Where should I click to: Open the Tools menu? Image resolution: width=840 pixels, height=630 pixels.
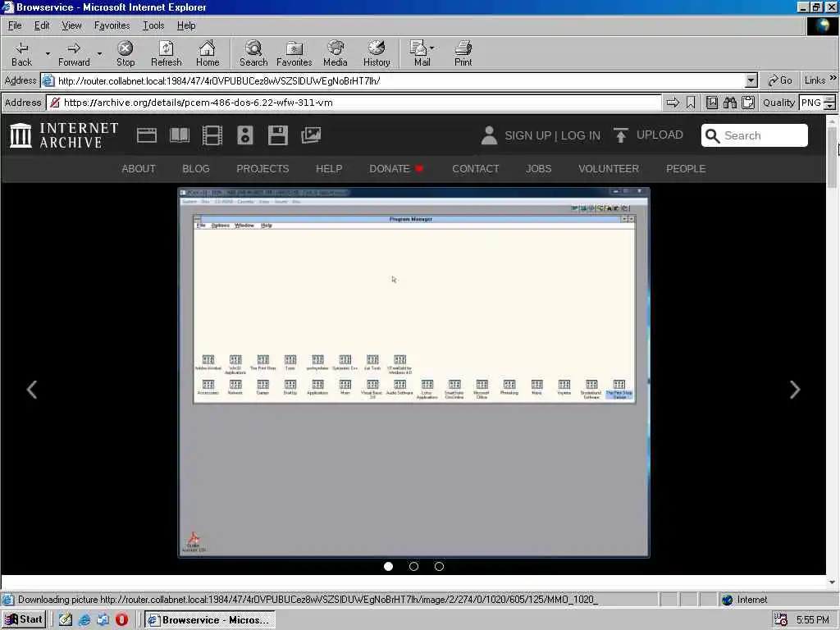[x=153, y=25]
